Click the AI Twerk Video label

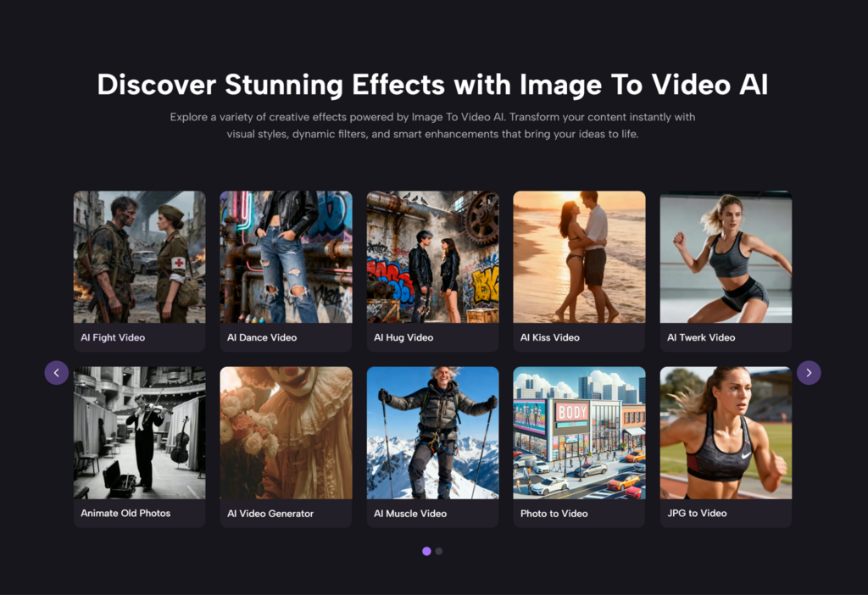[701, 337]
